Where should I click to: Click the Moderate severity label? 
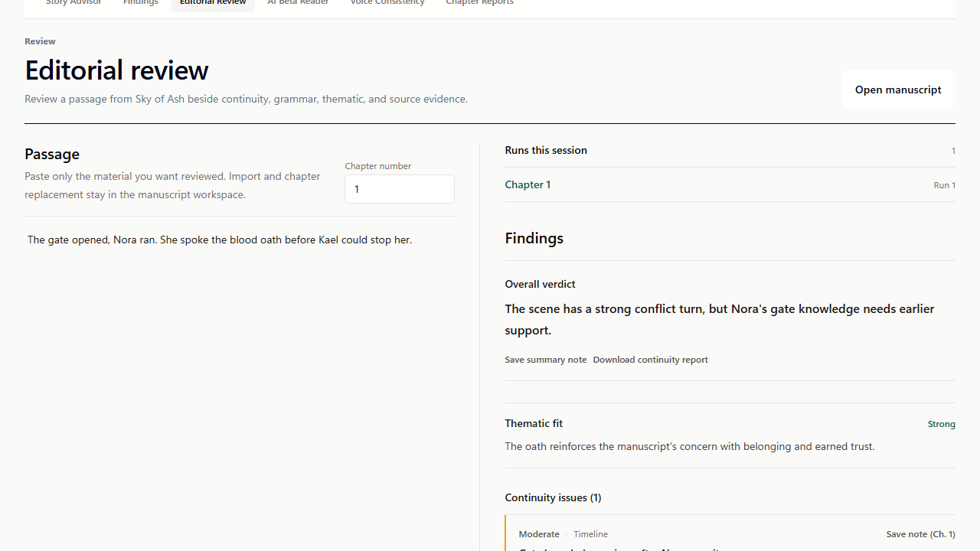pos(539,534)
